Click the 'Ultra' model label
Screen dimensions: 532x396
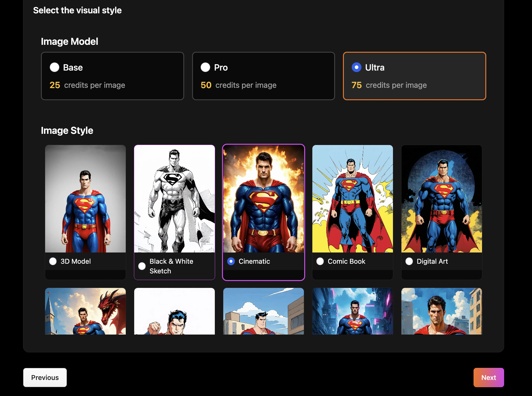(375, 68)
